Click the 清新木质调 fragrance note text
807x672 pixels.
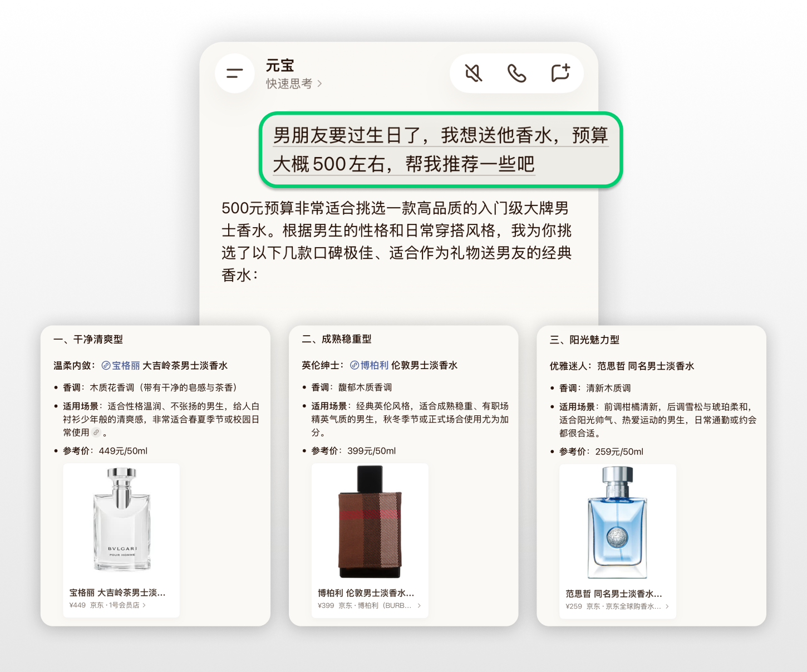(608, 388)
